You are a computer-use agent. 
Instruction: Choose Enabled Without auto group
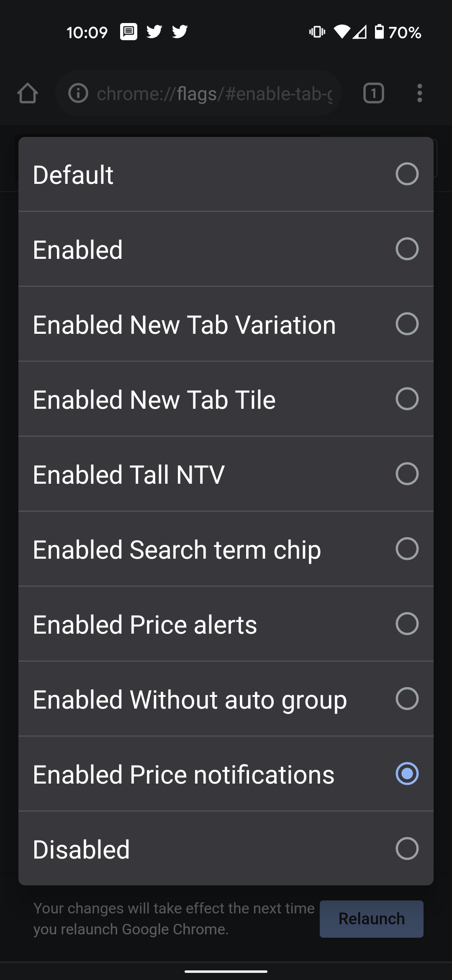(x=407, y=699)
